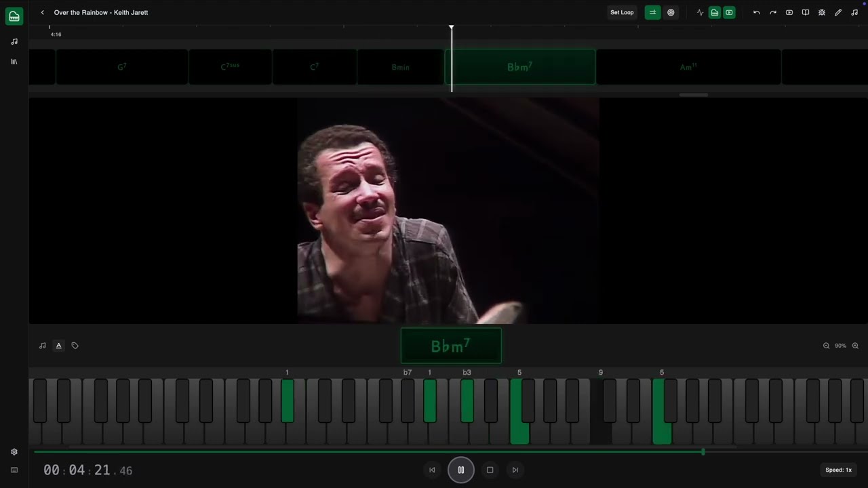Select the C7sus chord block
The image size is (868, 488).
coord(230,67)
